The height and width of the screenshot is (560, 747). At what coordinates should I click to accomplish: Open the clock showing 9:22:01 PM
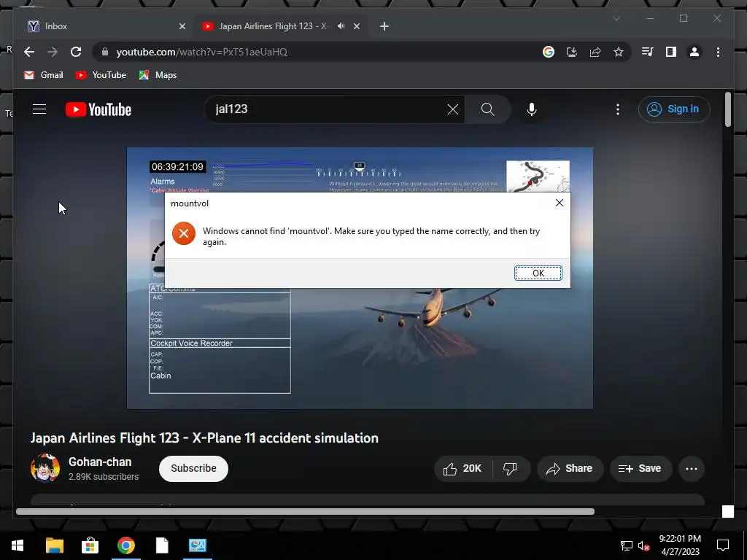coord(680,545)
